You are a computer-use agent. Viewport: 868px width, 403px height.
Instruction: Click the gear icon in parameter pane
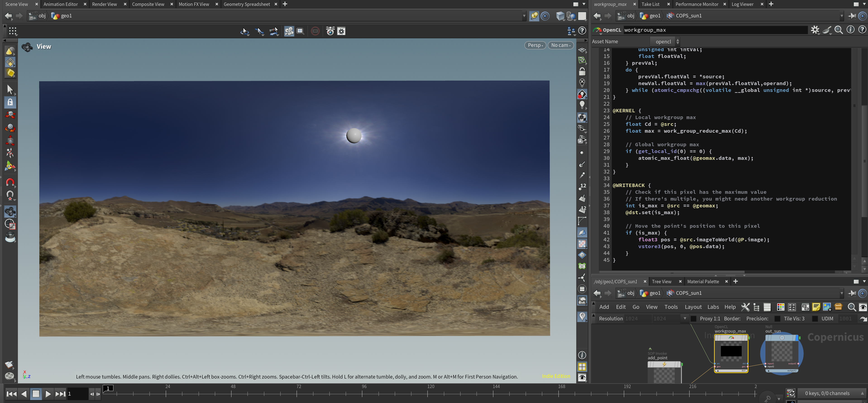pos(815,30)
